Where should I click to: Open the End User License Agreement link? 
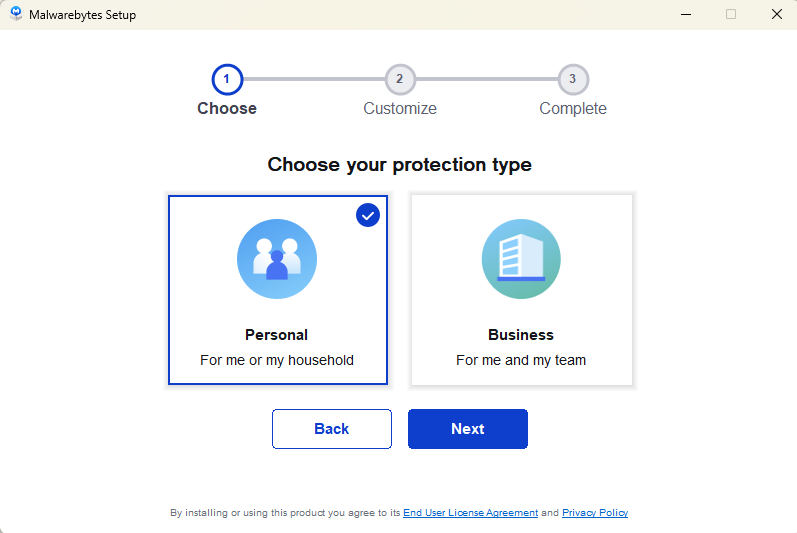pos(470,513)
